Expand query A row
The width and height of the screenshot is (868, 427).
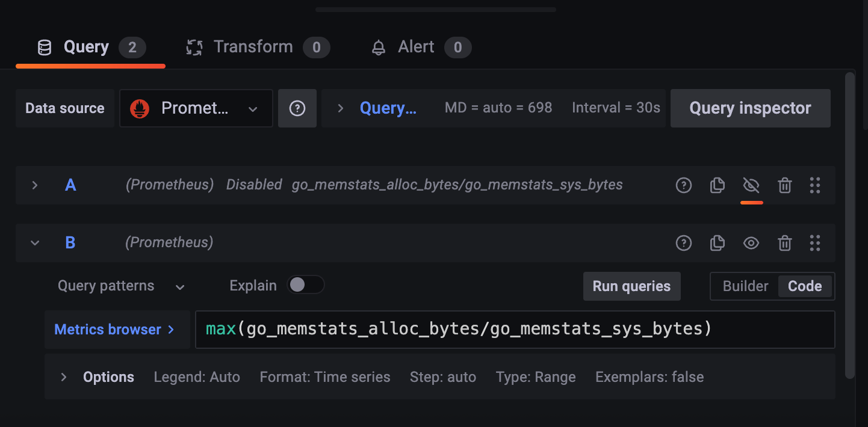tap(35, 185)
